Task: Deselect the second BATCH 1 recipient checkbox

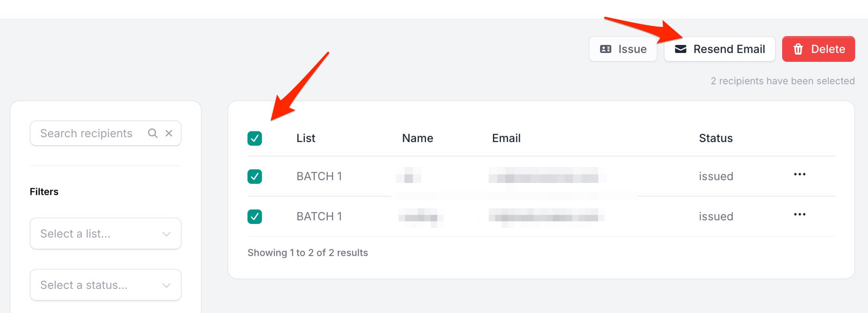Action: point(255,216)
